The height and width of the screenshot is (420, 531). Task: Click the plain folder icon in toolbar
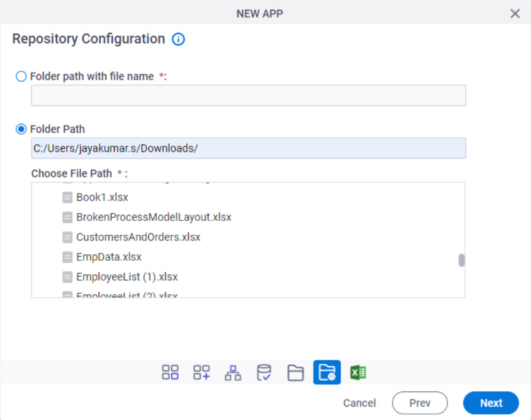[296, 372]
